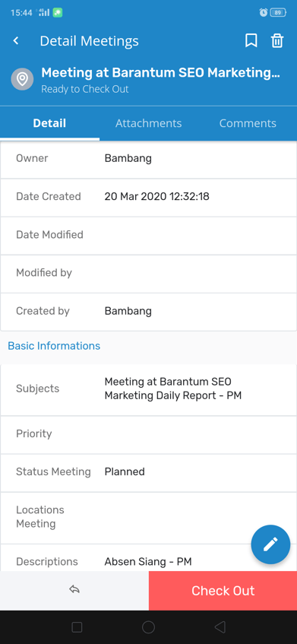This screenshot has height=644, width=297.
Task: Tap the reply arrow icon
Action: pyautogui.click(x=74, y=590)
